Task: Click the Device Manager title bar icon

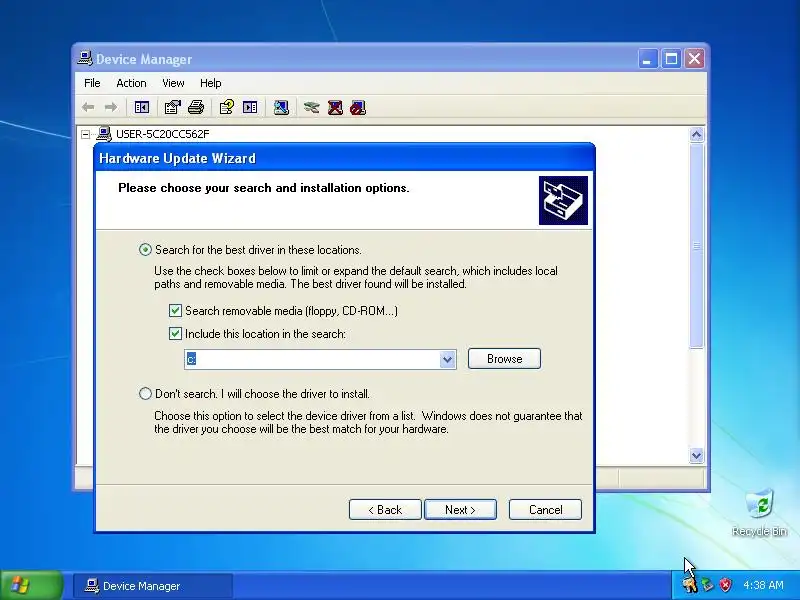Action: click(85, 59)
